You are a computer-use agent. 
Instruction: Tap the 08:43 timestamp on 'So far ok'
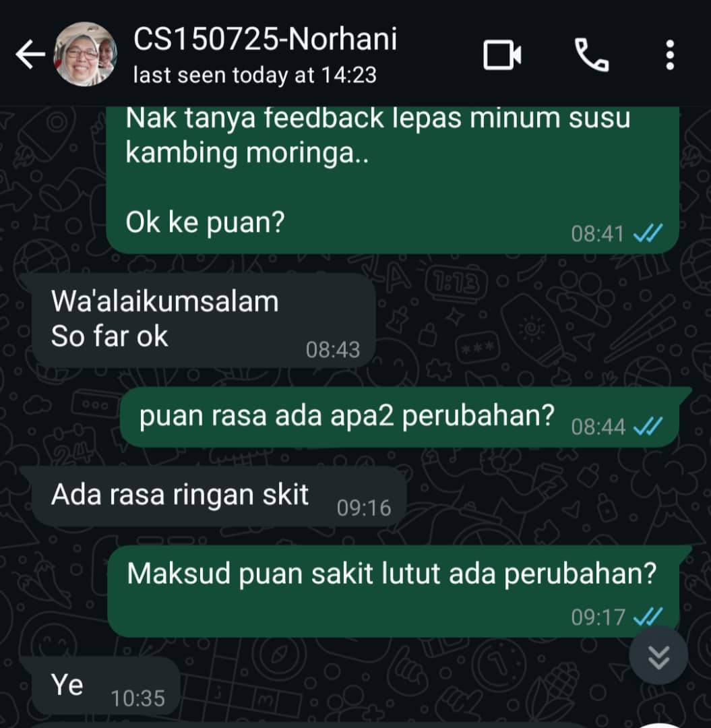pyautogui.click(x=333, y=350)
